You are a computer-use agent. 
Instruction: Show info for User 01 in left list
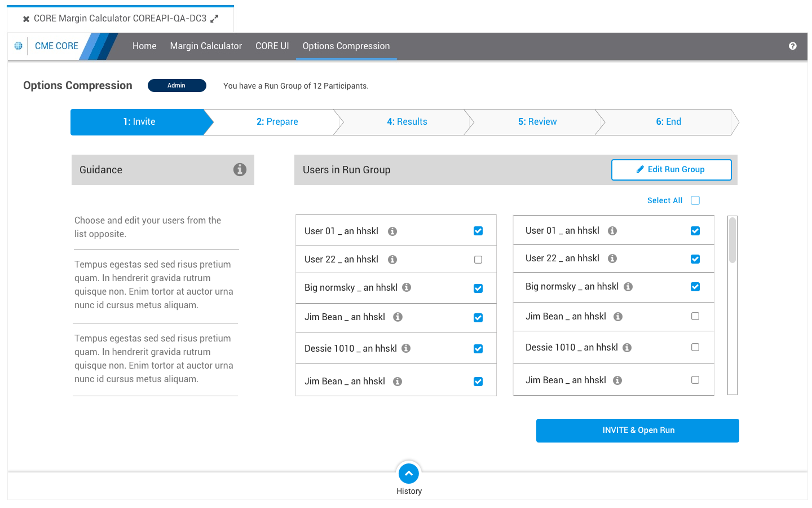(392, 231)
